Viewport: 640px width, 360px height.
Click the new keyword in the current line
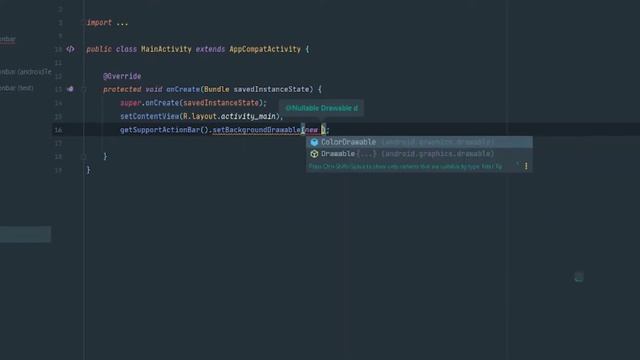311,130
